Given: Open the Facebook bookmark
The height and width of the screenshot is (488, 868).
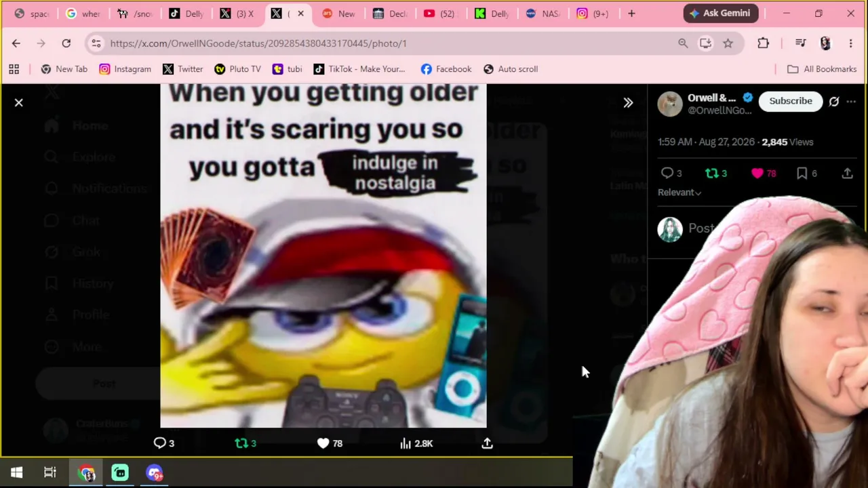Looking at the screenshot, I should 446,69.
